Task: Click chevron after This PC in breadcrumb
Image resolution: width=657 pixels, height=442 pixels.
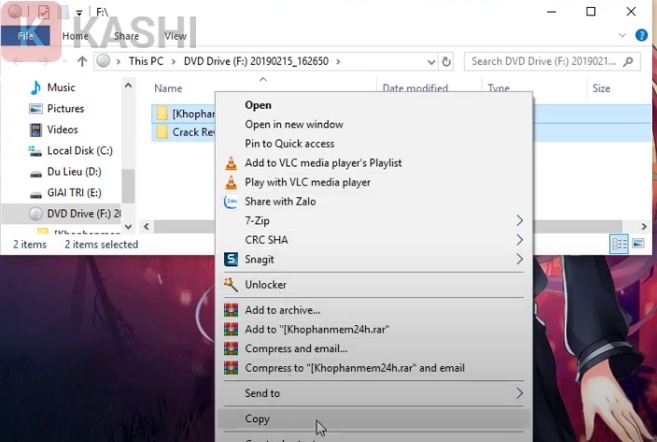Action: pyautogui.click(x=173, y=62)
